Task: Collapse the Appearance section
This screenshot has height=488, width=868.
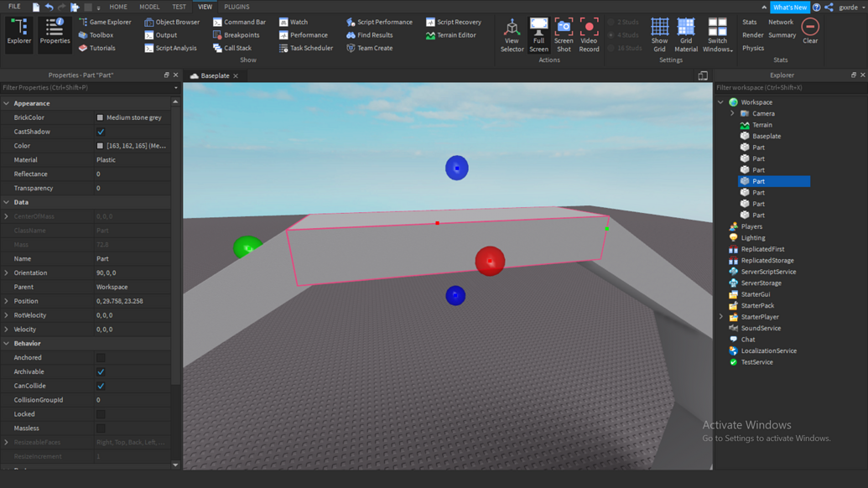Action: 7,103
